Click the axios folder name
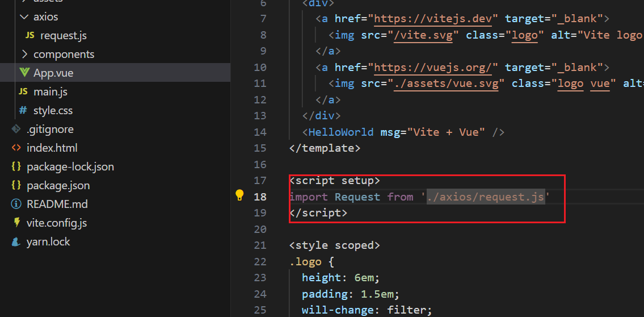Image resolution: width=644 pixels, height=317 pixels. [x=45, y=17]
